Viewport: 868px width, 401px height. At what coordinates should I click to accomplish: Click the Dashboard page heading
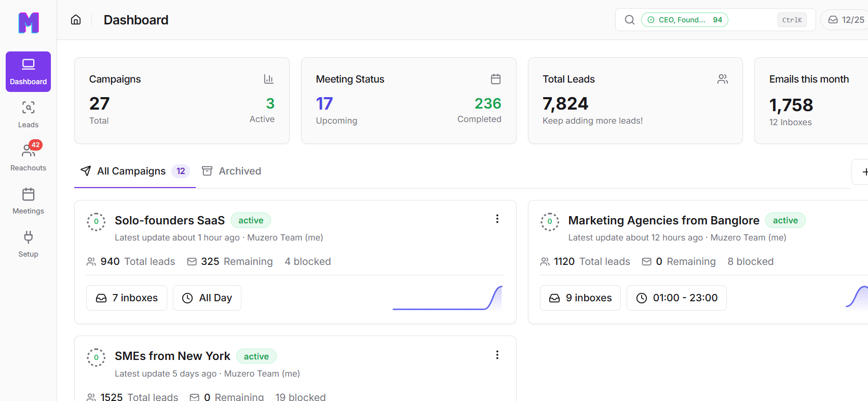pos(136,20)
